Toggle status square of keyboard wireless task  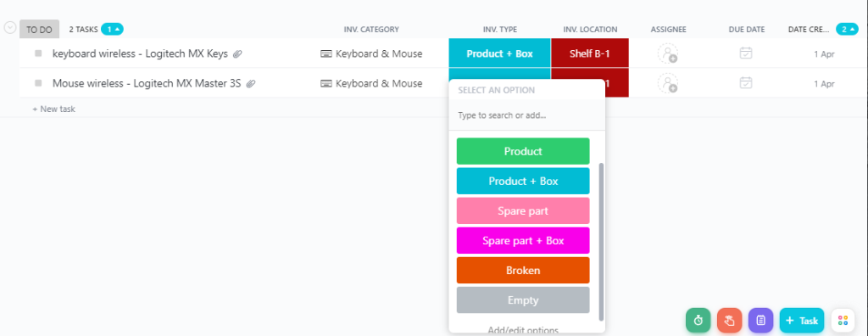[38, 53]
